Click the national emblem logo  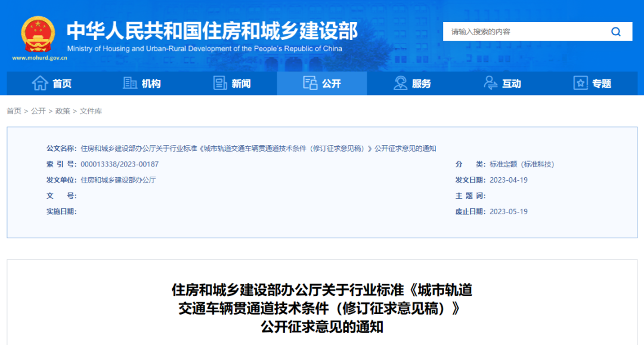[x=38, y=33]
